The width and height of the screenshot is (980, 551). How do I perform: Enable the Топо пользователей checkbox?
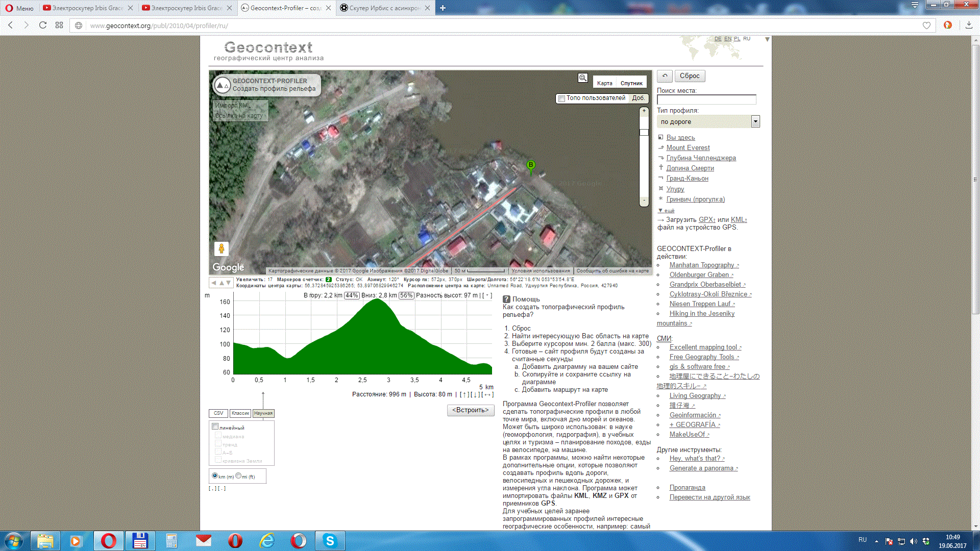[561, 98]
